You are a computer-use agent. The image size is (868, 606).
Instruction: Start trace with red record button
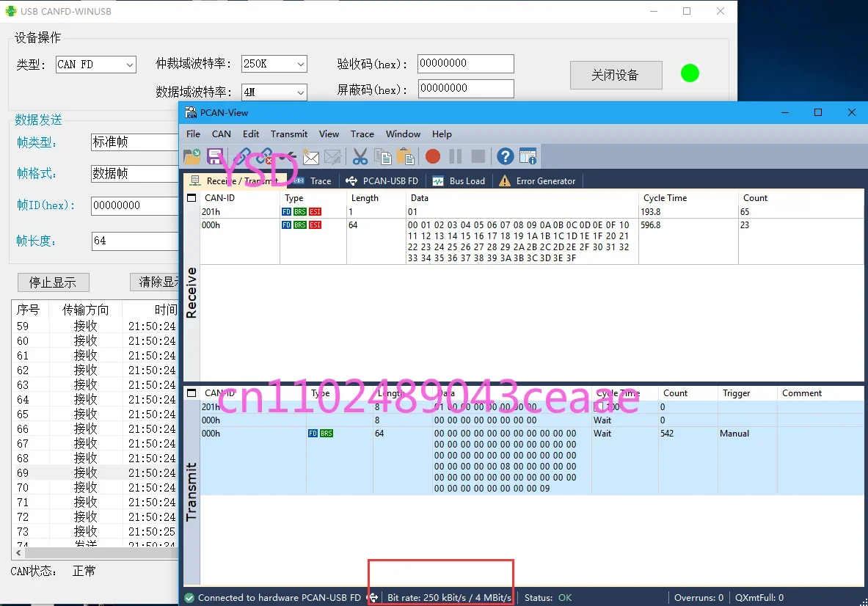tap(433, 156)
